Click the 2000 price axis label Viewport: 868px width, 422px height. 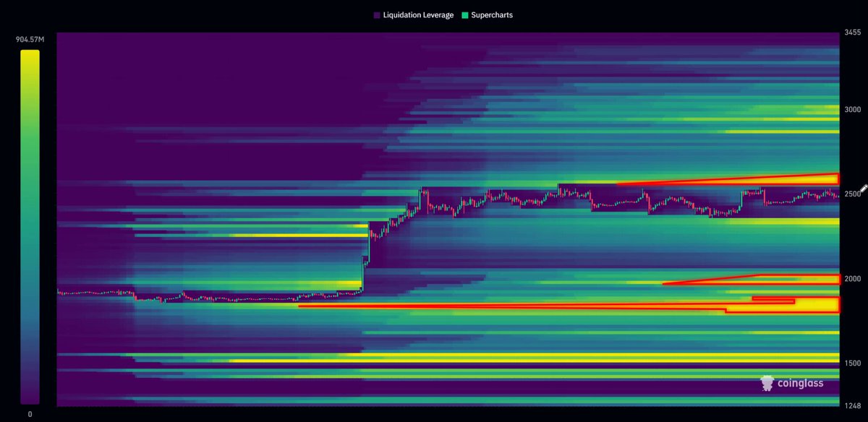click(852, 278)
